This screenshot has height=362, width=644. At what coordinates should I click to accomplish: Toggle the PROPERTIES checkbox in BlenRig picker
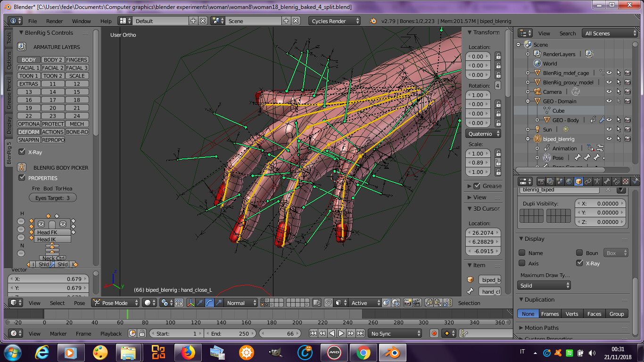[x=22, y=178]
